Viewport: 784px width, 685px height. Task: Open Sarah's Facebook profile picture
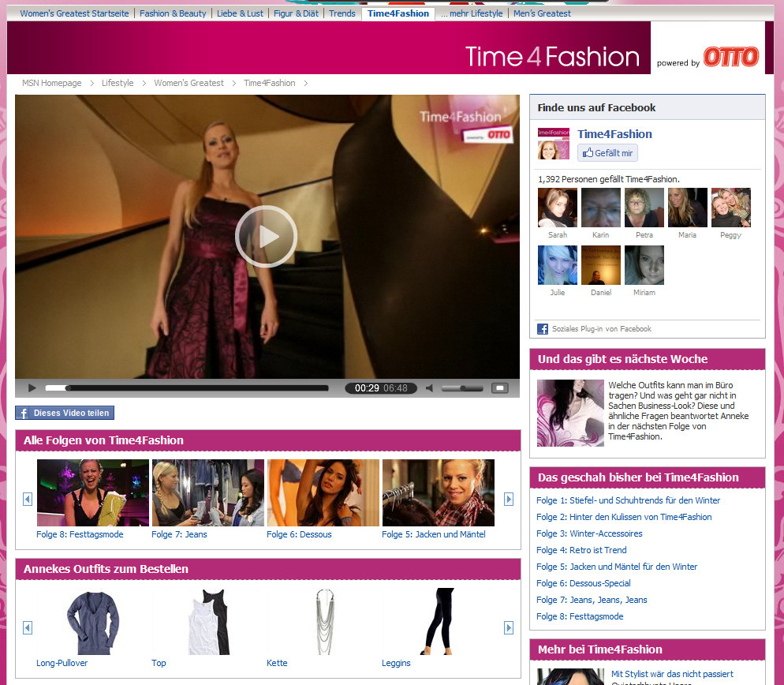click(558, 208)
